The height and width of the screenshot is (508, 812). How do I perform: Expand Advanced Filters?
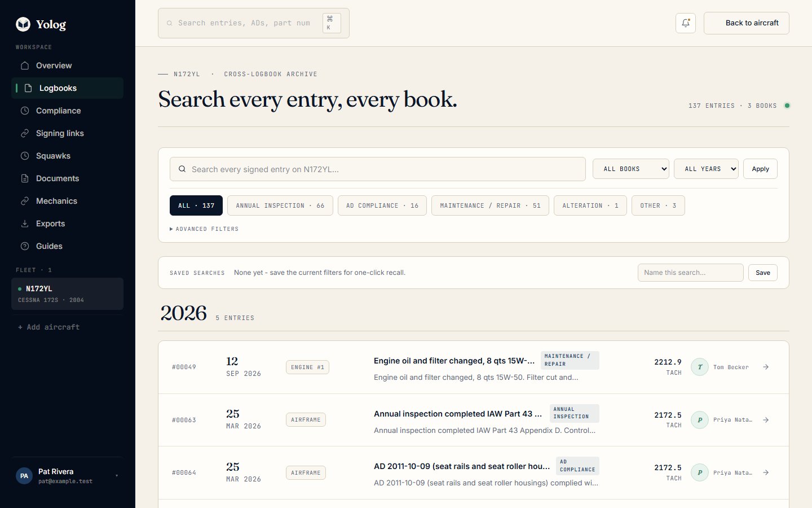204,229
